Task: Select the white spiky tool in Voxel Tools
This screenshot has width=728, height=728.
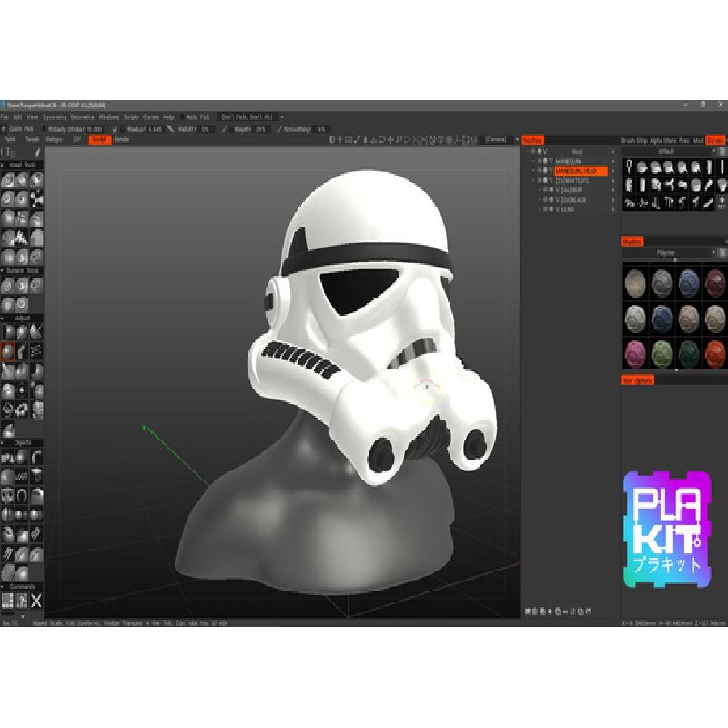Action: click(22, 238)
